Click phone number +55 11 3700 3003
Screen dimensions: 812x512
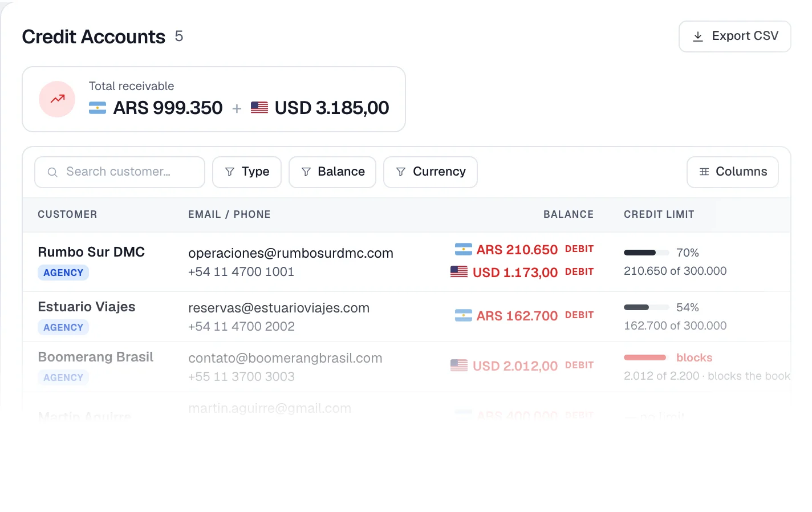tap(242, 377)
